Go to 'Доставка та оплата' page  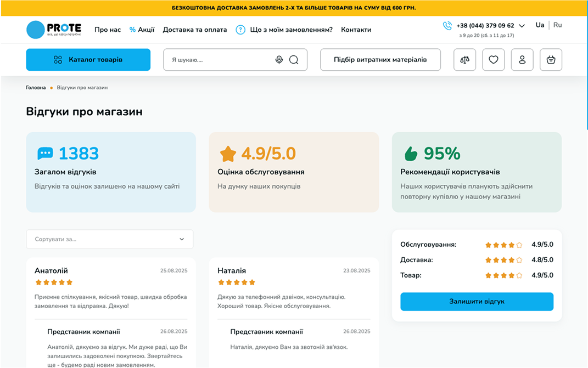[x=195, y=30]
